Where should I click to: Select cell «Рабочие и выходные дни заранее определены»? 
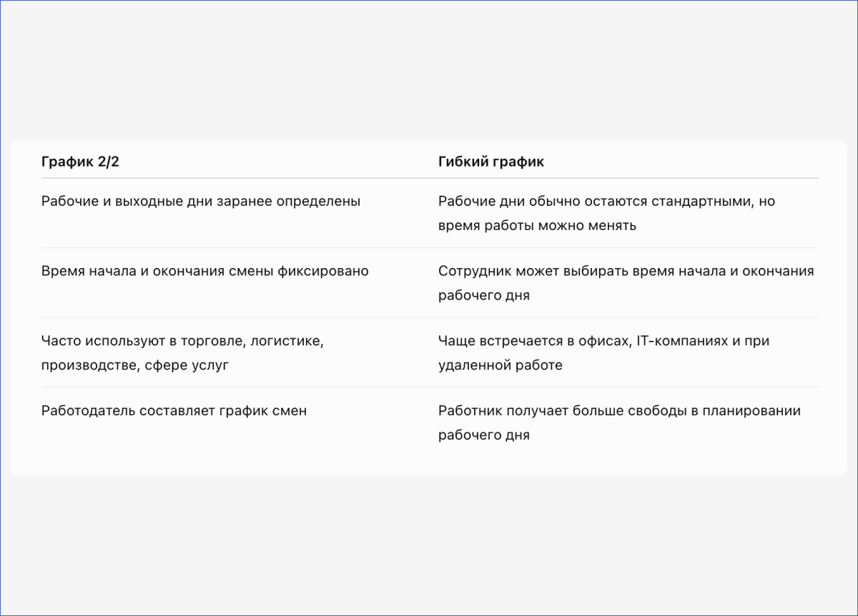pos(201,202)
